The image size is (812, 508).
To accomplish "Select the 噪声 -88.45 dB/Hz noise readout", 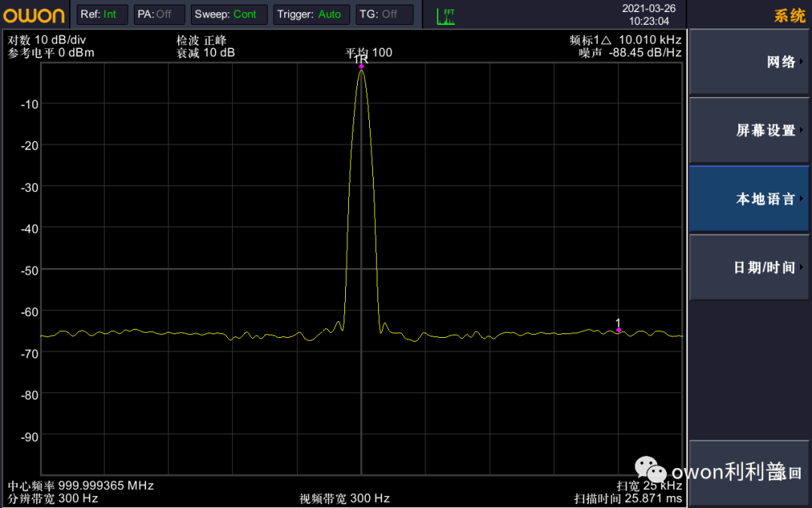I will click(x=630, y=53).
